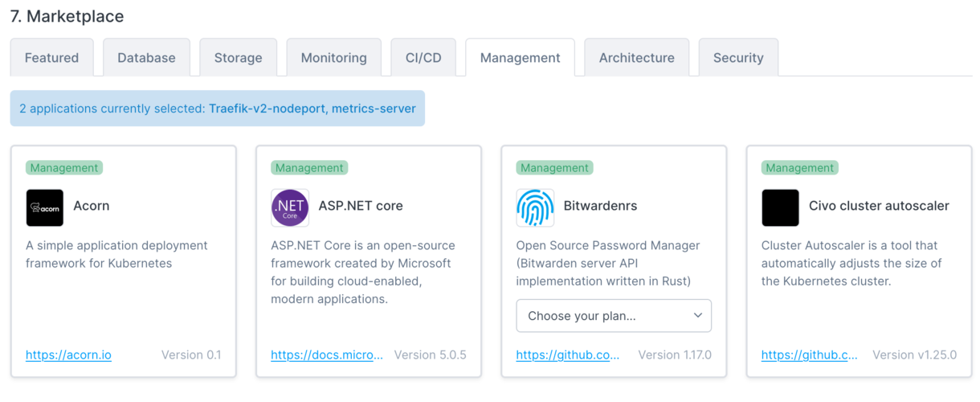Go to the Monitoring tab
This screenshot has height=402, width=980.
(333, 58)
